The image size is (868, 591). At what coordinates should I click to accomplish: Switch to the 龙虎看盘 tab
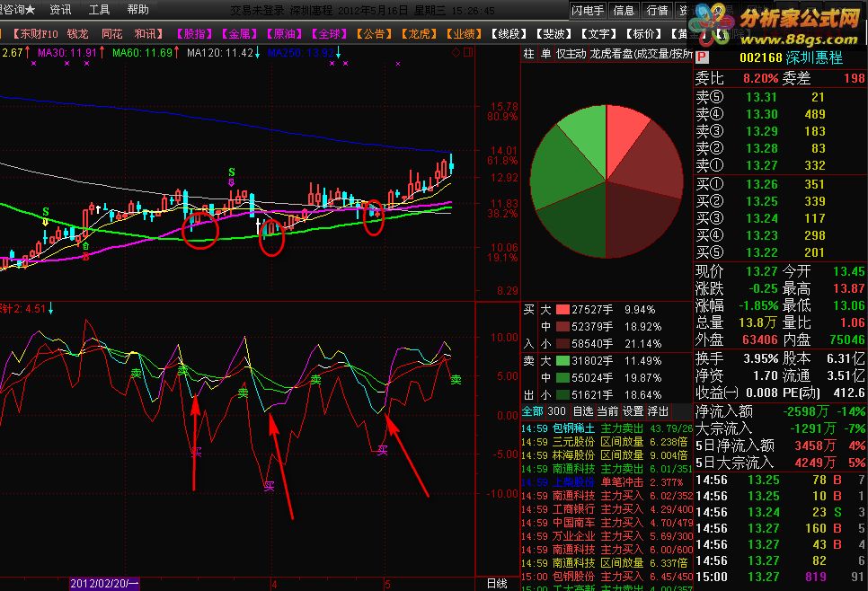coord(641,54)
